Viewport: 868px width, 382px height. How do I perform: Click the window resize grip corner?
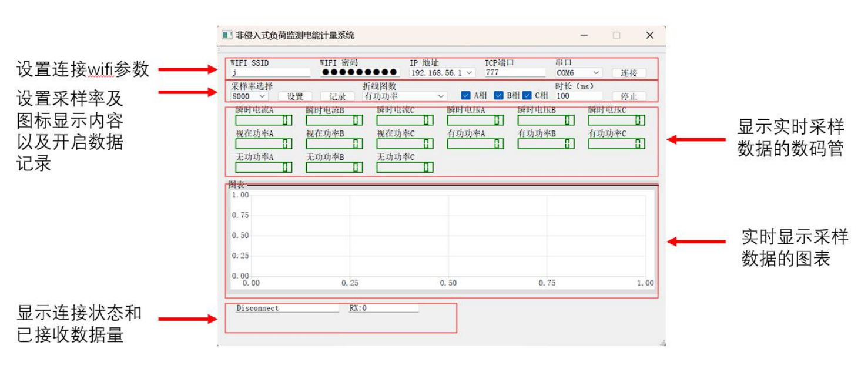coord(662,343)
